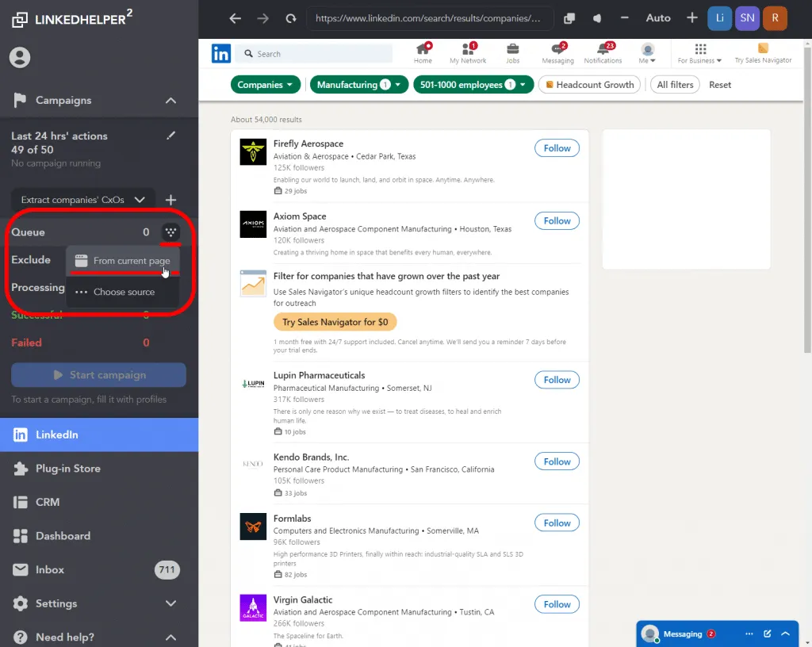Screen dimensions: 812x647
Task: Click the copy tabs icon beside URL
Action: [x=569, y=18]
